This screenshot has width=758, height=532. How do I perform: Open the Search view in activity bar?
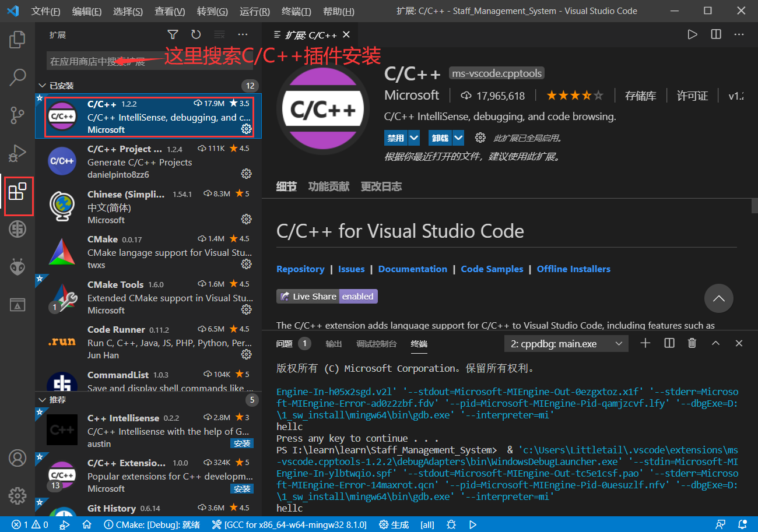pos(17,77)
